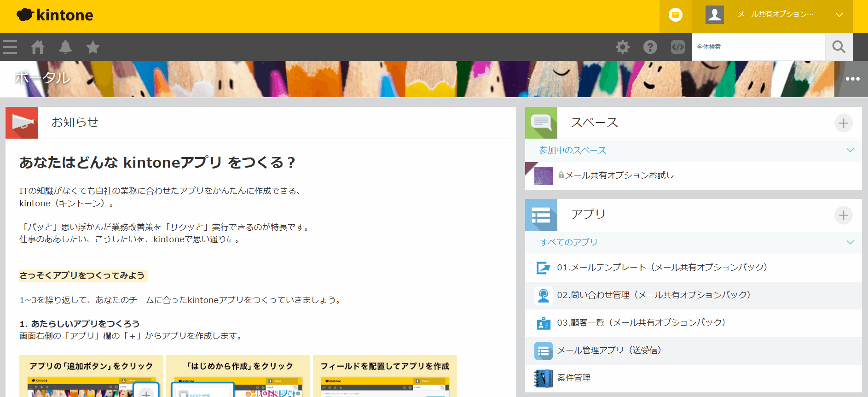Click the 参加中のスペース label
Image resolution: width=868 pixels, height=397 pixels.
[573, 150]
